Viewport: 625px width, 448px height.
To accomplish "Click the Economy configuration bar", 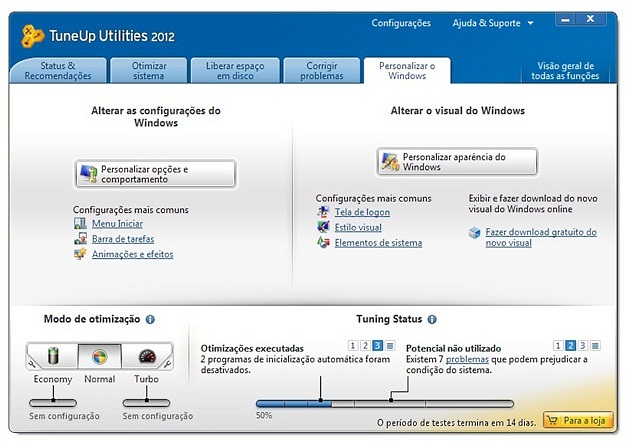I will 53,403.
